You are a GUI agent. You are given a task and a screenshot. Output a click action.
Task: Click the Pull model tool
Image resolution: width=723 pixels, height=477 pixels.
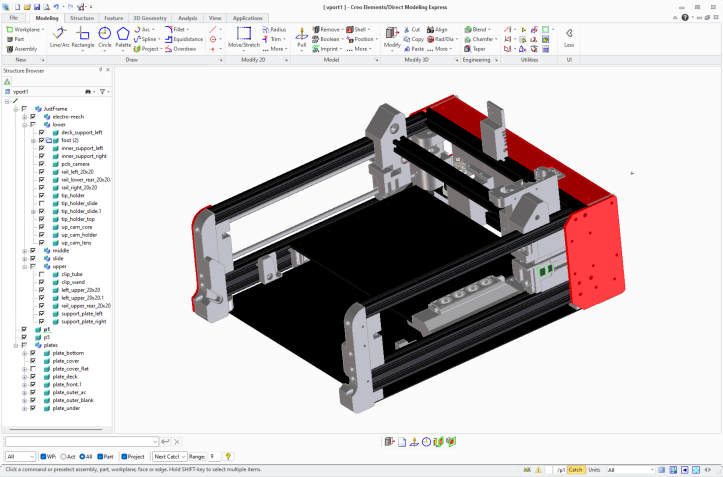301,37
